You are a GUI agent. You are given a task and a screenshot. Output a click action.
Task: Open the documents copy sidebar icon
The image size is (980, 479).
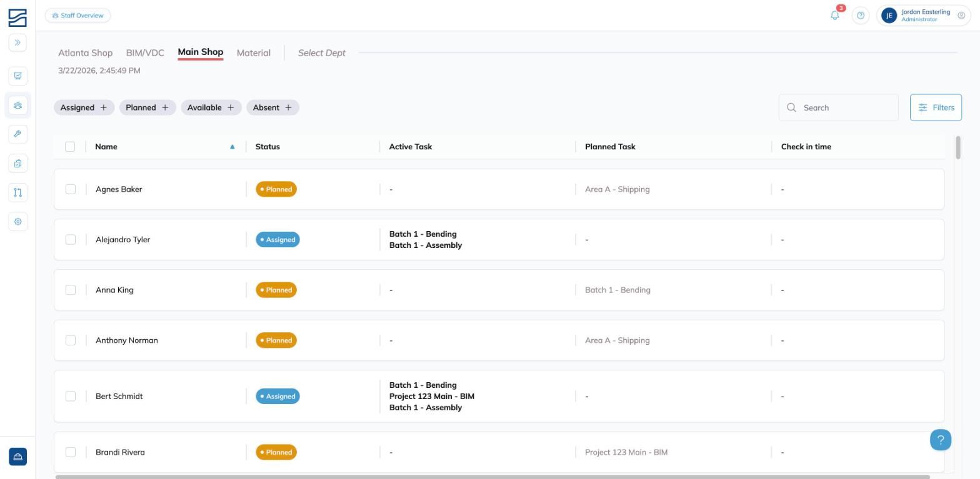[x=17, y=164]
